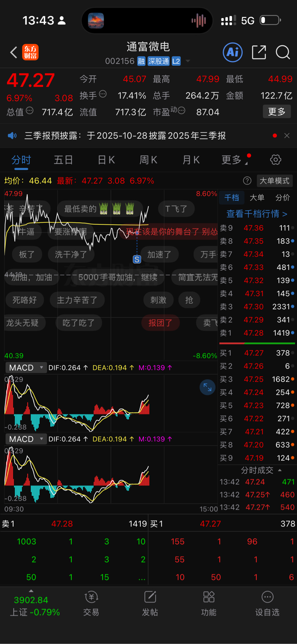Open the first MACD indicator dropdown

pos(26,368)
